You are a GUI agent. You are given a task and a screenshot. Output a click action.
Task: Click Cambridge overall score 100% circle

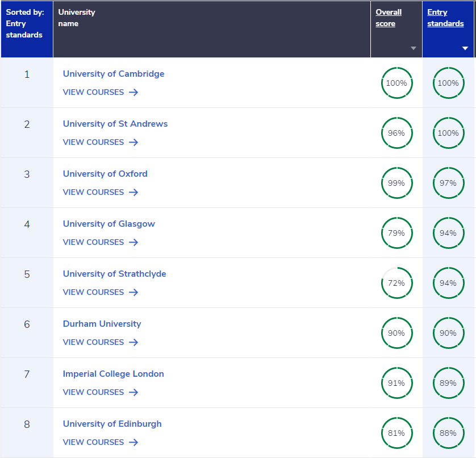(397, 83)
